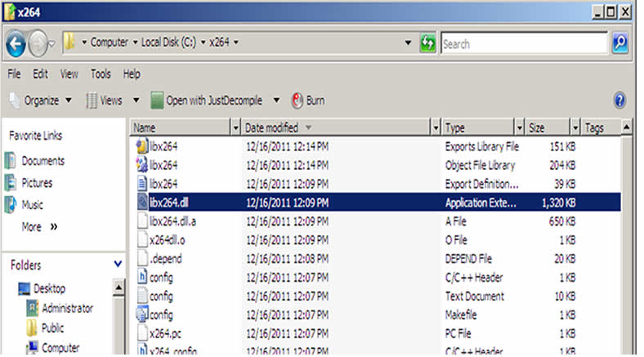Select libx264 Object File Library icon
This screenshot has height=357, width=644.
click(141, 165)
